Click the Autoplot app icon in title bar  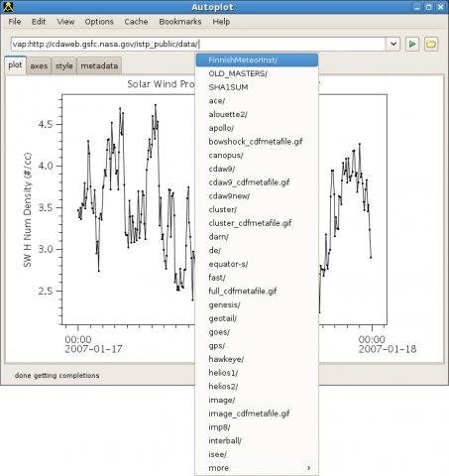[x=8, y=7]
